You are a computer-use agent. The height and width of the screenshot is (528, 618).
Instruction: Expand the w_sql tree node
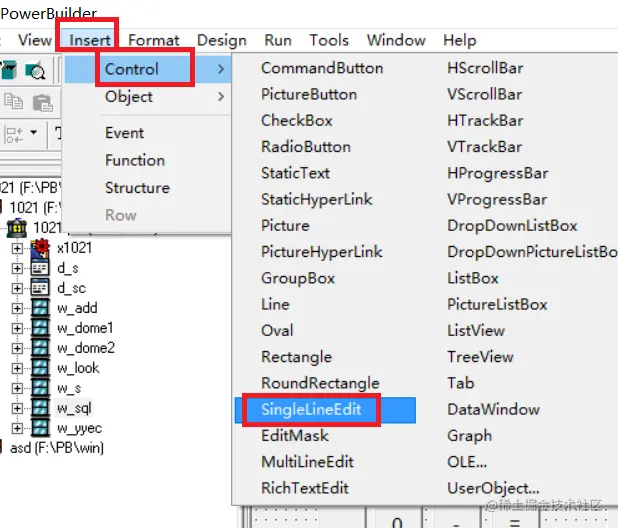click(x=17, y=408)
